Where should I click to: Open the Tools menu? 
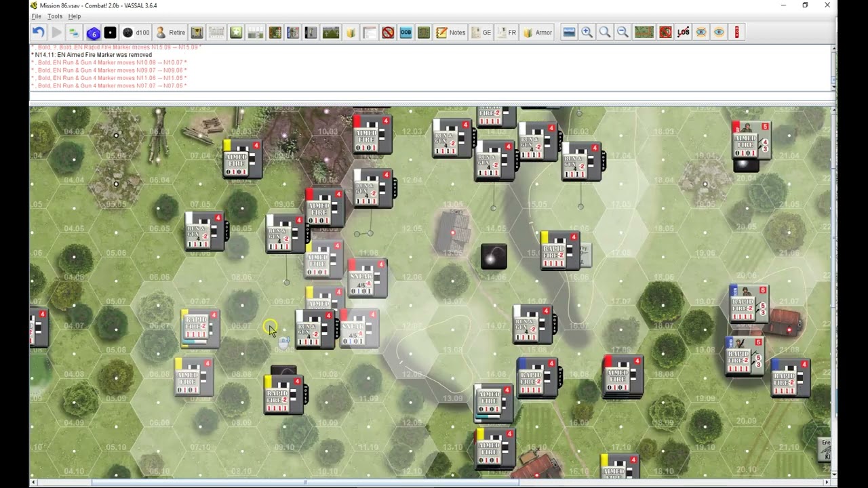[55, 16]
